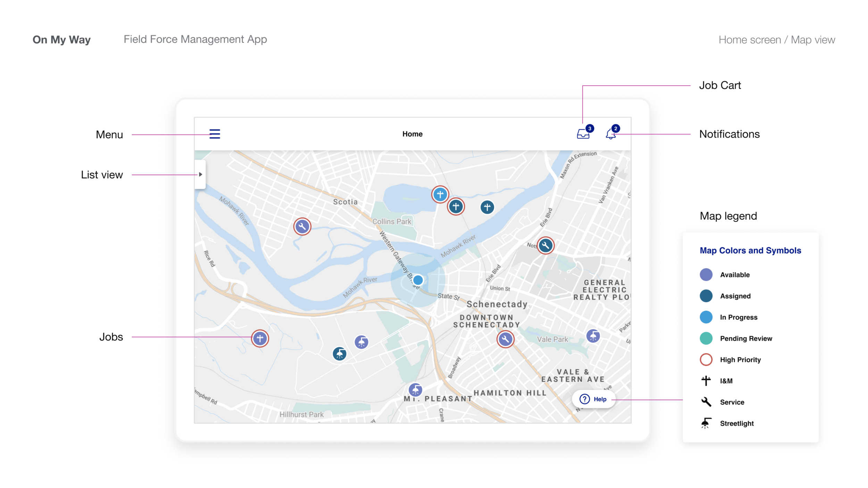Click the On My Way title
This screenshot has width=868, height=488.
tap(61, 40)
